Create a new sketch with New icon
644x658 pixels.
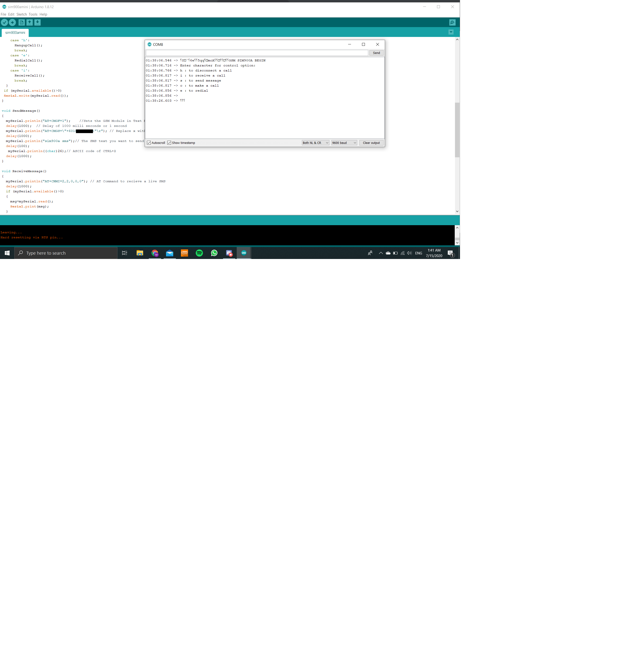point(22,22)
